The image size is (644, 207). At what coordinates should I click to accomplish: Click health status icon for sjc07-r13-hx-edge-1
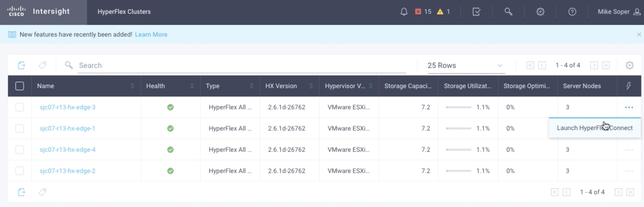pos(170,128)
